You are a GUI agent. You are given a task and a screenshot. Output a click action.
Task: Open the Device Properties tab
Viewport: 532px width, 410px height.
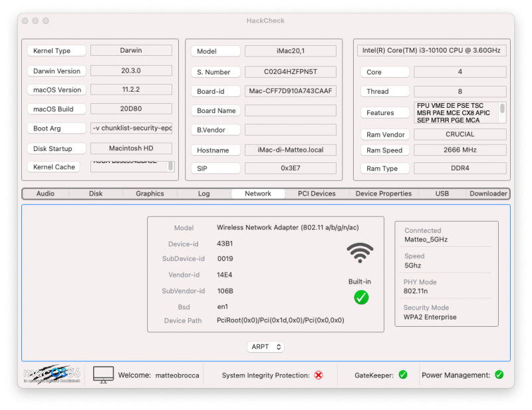click(x=384, y=194)
